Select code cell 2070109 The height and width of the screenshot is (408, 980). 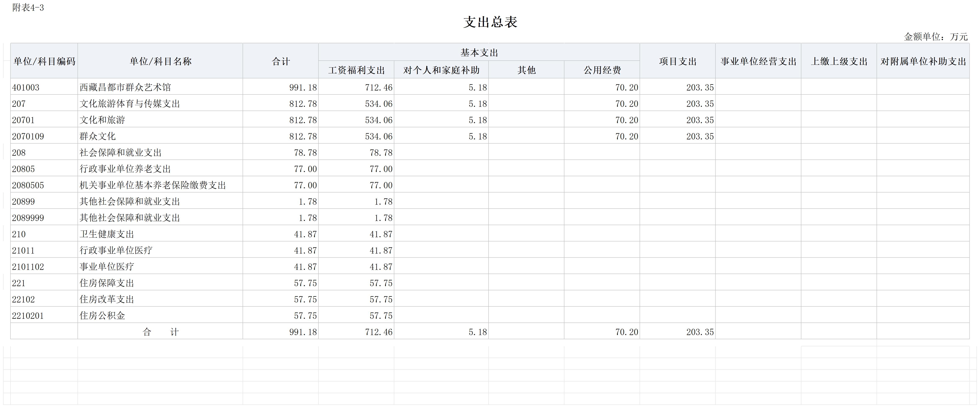point(28,136)
